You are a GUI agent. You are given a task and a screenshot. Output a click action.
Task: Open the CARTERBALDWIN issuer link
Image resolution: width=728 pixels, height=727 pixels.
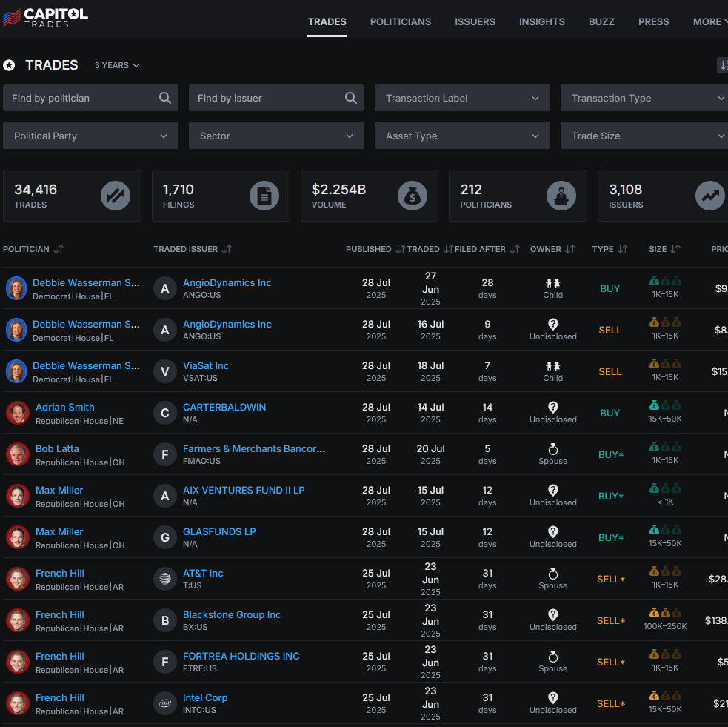coord(224,408)
